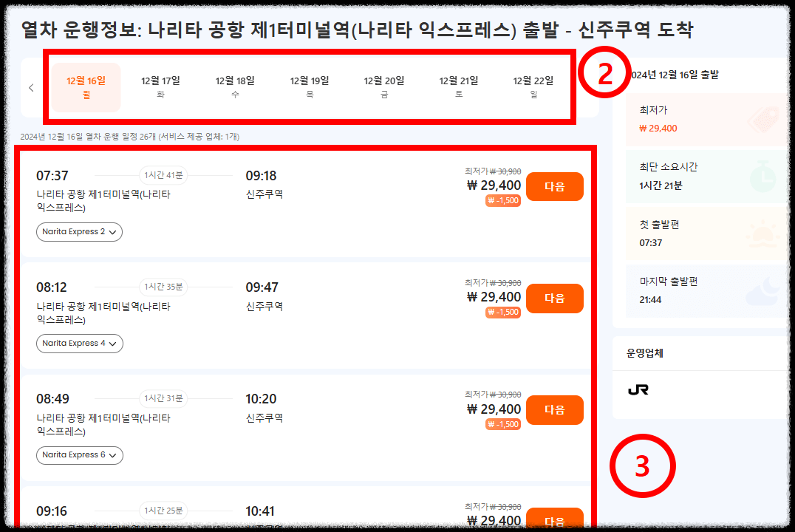
Task: Reselect the highlighted 12월 16일 월 tab
Action: [86, 86]
